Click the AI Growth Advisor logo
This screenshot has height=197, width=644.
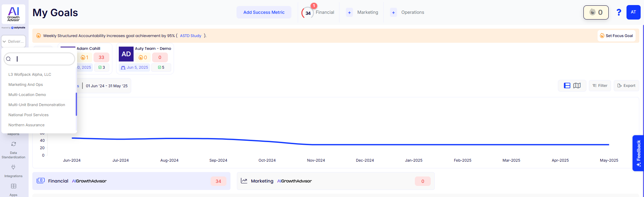coord(13,14)
